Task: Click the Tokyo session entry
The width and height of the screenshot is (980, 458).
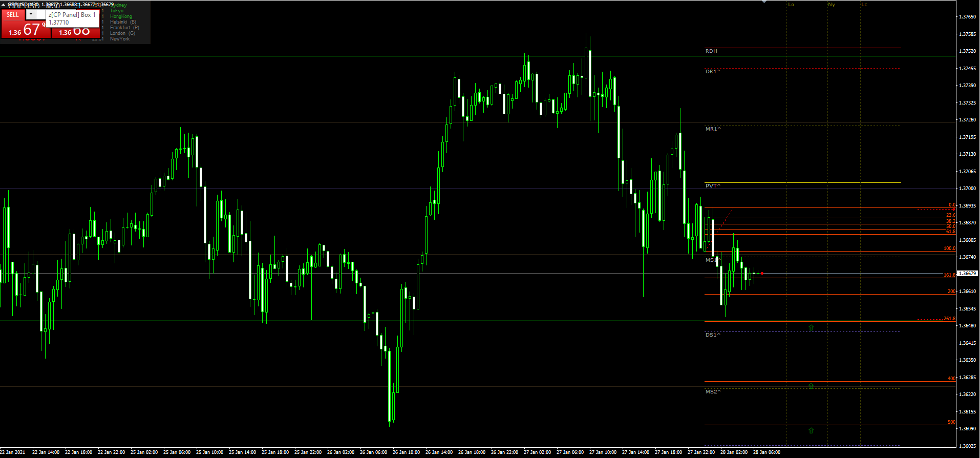Action: [117, 11]
